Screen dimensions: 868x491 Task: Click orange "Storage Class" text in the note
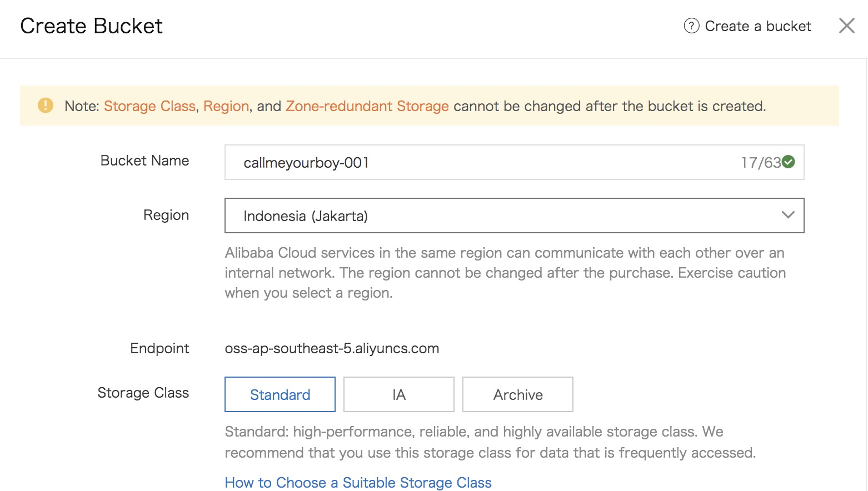click(149, 106)
